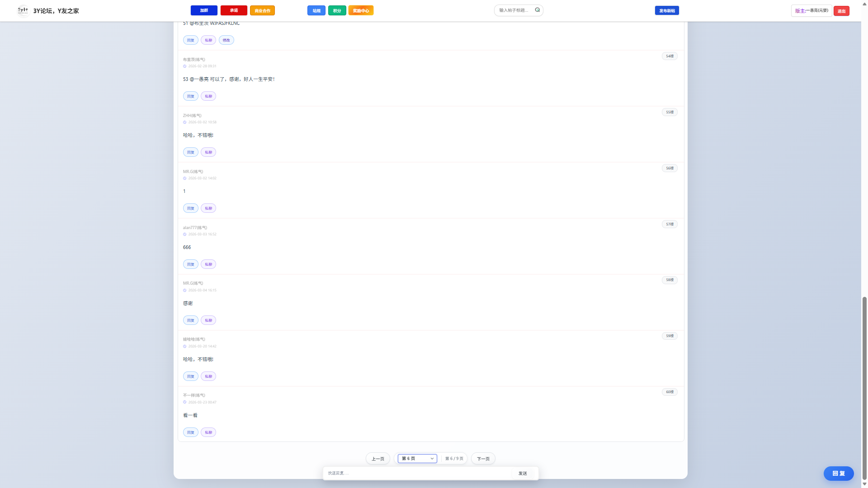Open the 站规 rules page
The image size is (868, 488).
[x=316, y=10]
